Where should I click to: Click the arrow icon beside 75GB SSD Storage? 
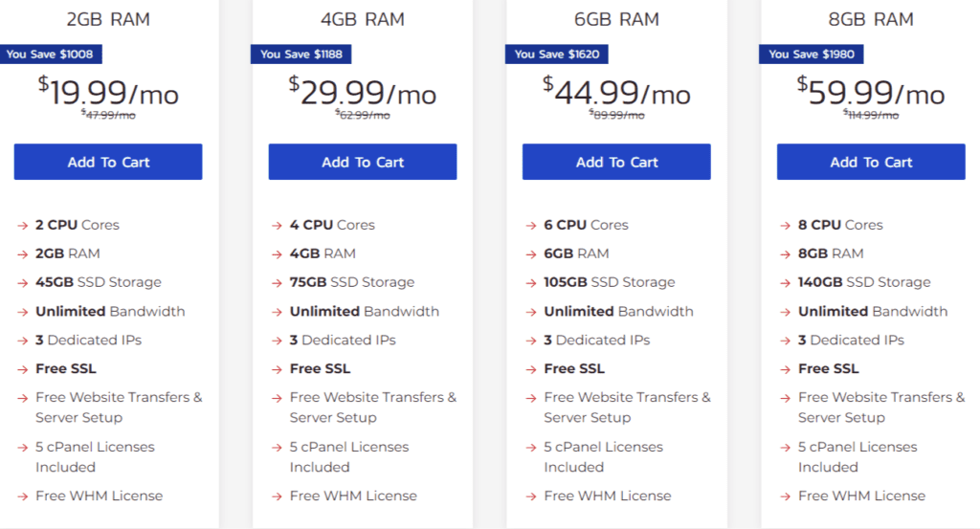point(277,283)
